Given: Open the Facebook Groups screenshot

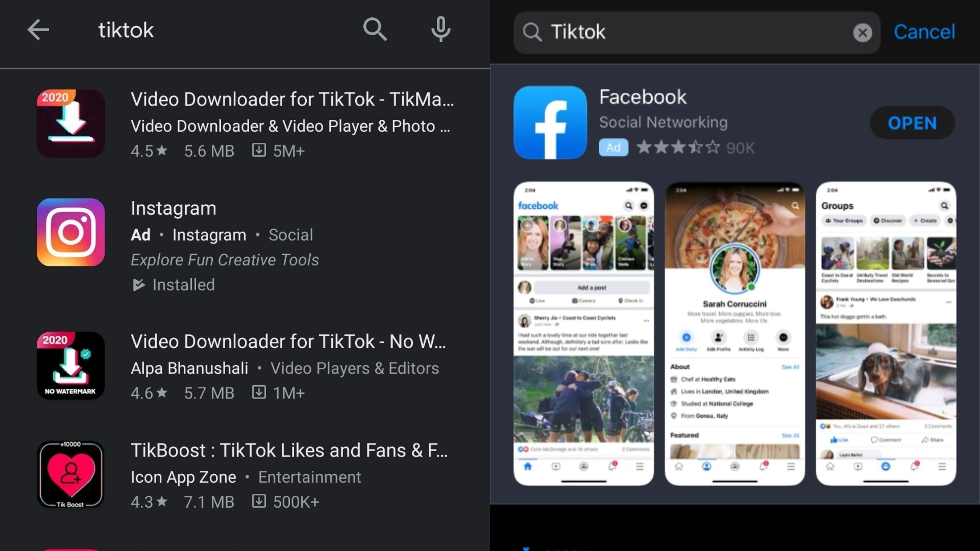Looking at the screenshot, I should tap(886, 333).
